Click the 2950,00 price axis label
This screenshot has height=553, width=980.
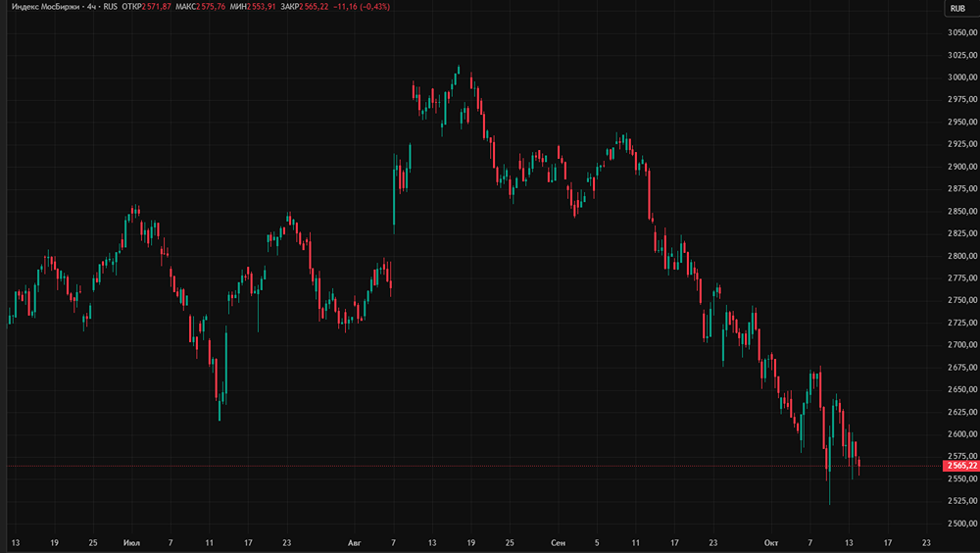pos(962,122)
